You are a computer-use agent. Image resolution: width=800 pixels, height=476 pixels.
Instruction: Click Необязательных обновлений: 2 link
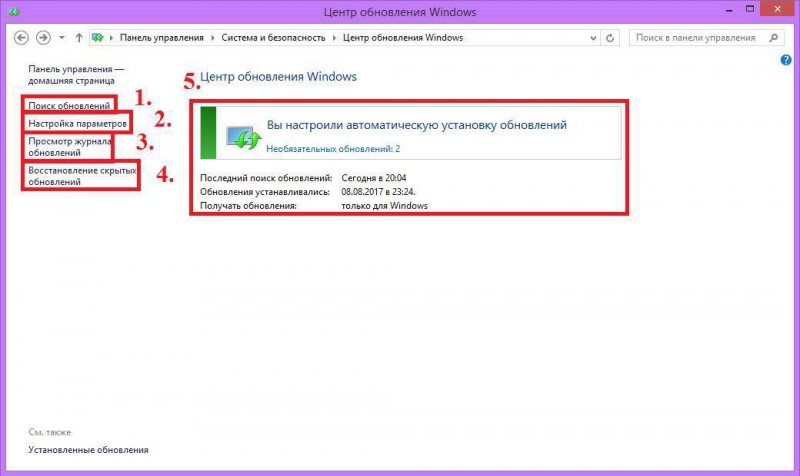(x=333, y=149)
